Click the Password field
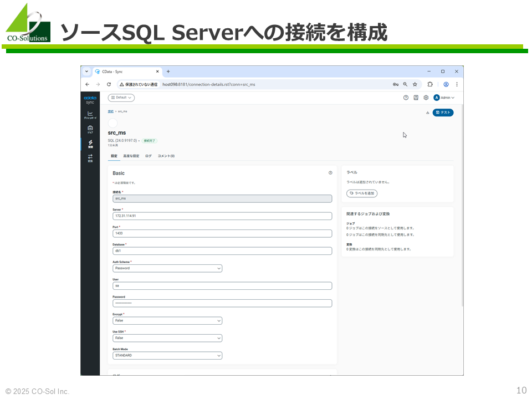This screenshot has width=532, height=399. tap(222, 303)
